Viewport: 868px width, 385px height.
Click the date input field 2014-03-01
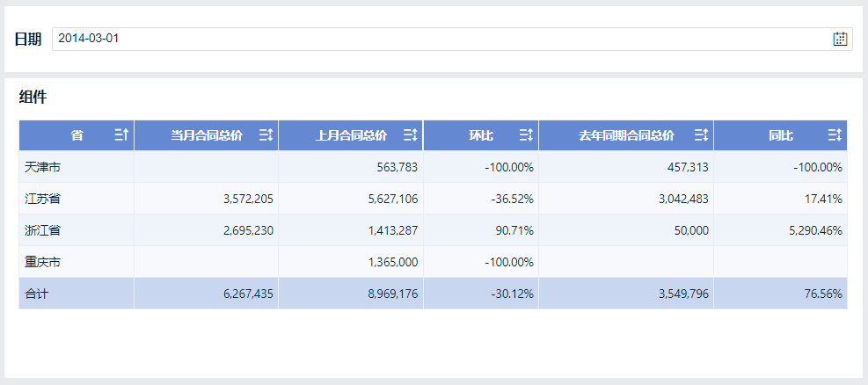tap(440, 39)
